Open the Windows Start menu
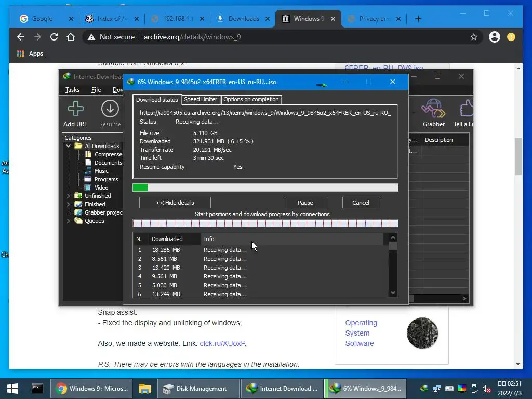Screen dimensions: 532x399 point(12,389)
